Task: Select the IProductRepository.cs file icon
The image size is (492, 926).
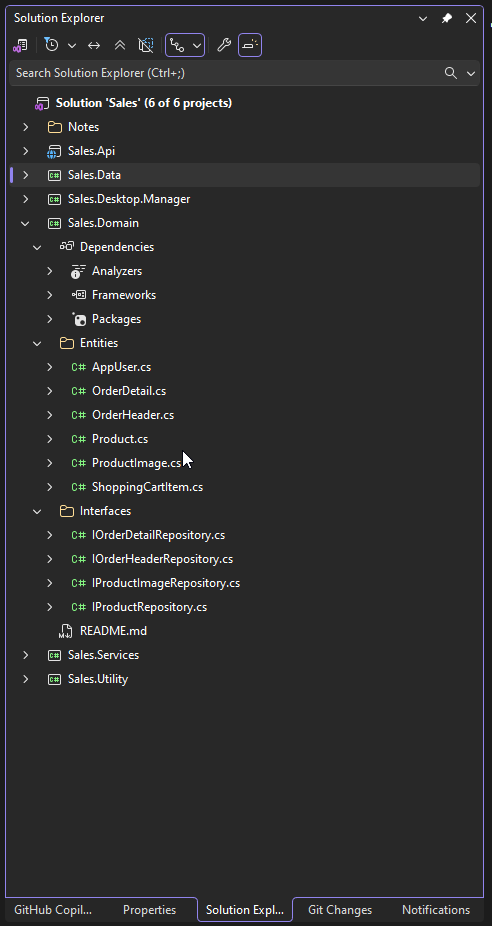Action: coord(79,607)
